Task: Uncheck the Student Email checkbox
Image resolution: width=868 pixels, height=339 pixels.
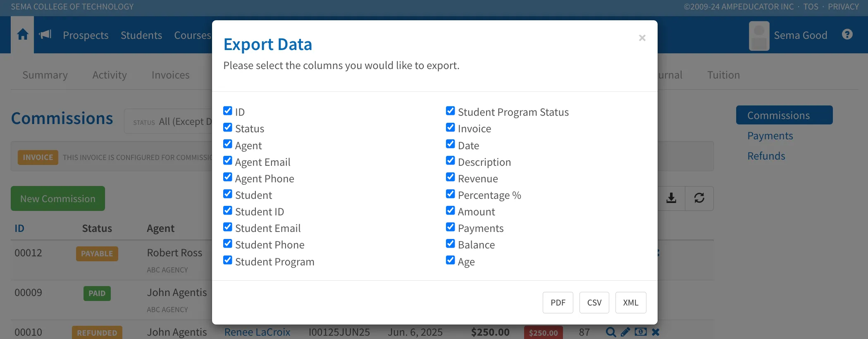Action: click(x=228, y=227)
